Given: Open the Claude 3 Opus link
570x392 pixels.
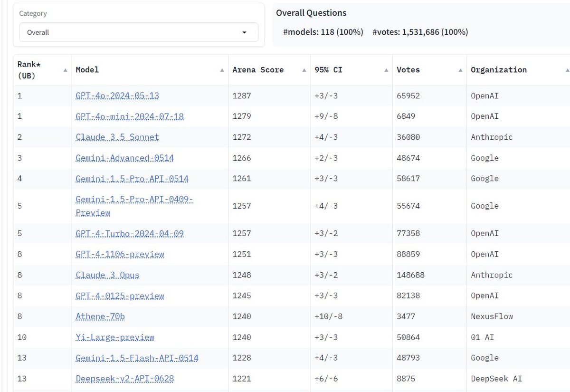Looking at the screenshot, I should click(107, 275).
